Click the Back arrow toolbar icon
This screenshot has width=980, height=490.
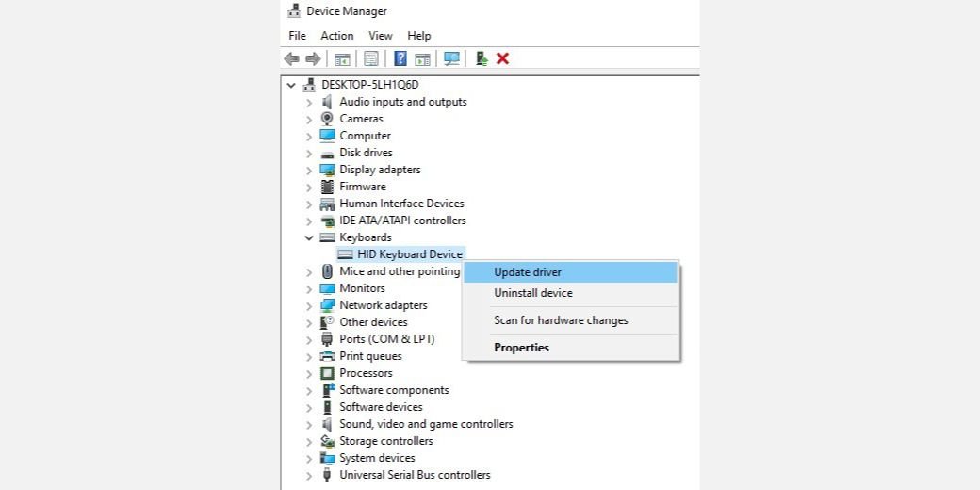click(x=292, y=58)
